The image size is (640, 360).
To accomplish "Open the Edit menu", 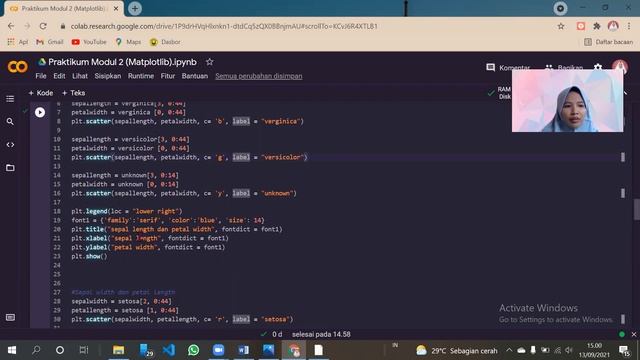I will (x=59, y=76).
